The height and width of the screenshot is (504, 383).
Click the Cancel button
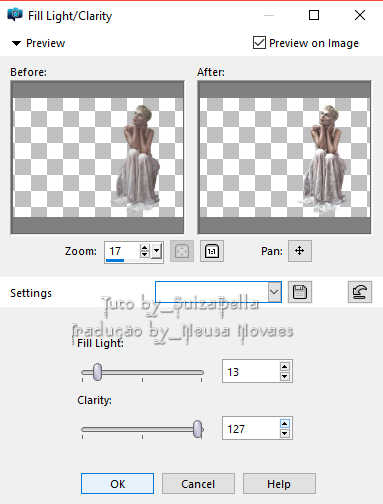point(198,484)
